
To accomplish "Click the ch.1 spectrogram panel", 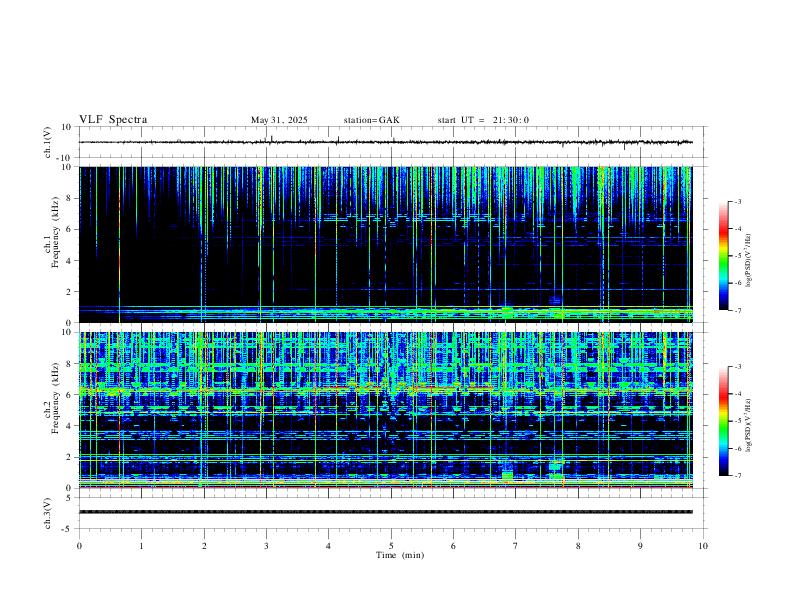I will tap(386, 244).
